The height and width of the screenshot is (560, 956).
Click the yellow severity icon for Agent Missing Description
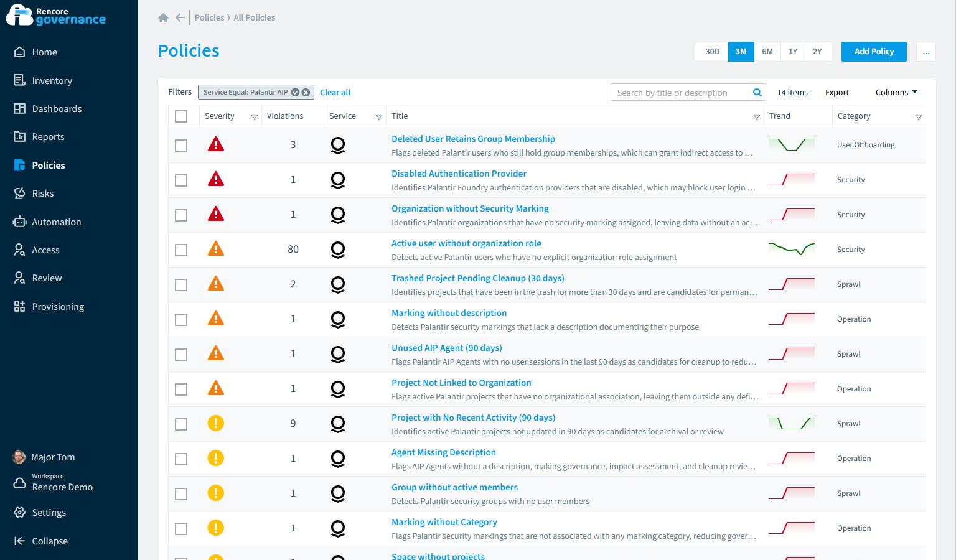tap(216, 458)
